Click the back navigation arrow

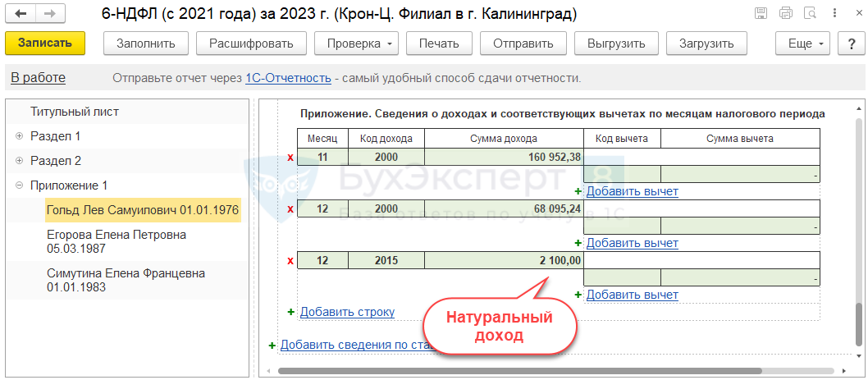click(21, 14)
